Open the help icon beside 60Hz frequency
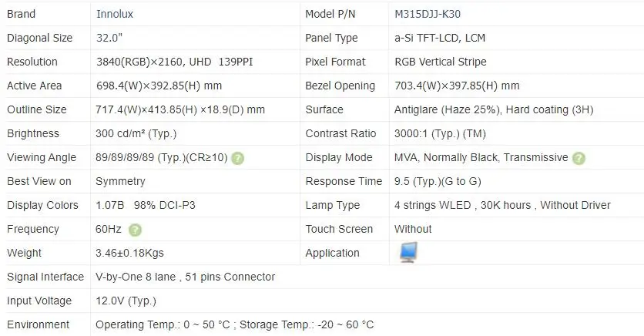This screenshot has width=644, height=336. pos(135,230)
